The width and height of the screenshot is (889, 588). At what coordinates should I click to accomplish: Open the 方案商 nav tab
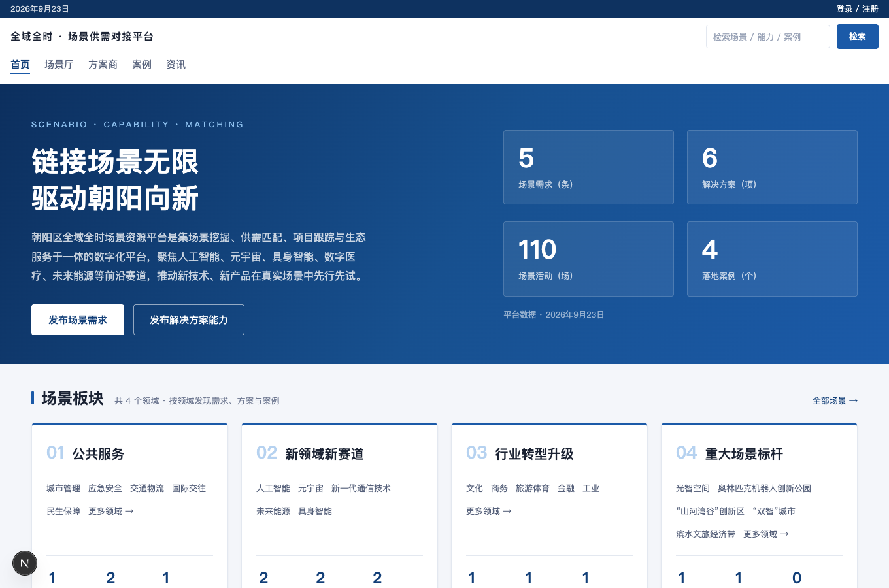coord(103,65)
